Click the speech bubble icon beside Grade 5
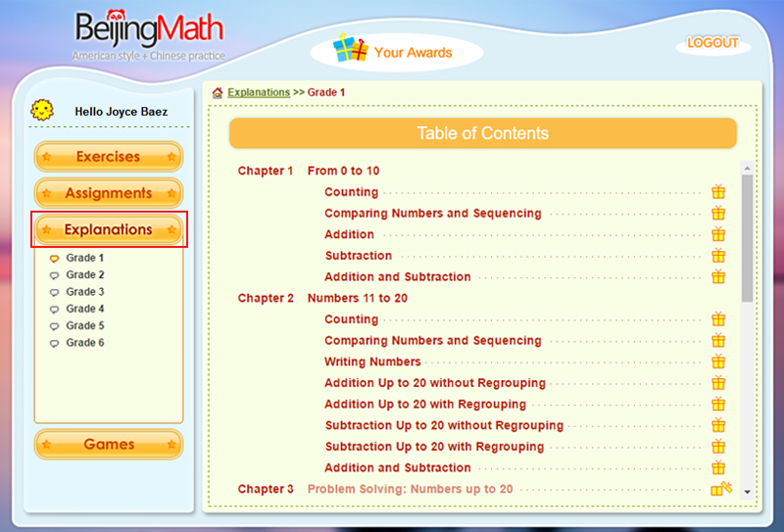Screen dimensions: 784x532 point(54,326)
